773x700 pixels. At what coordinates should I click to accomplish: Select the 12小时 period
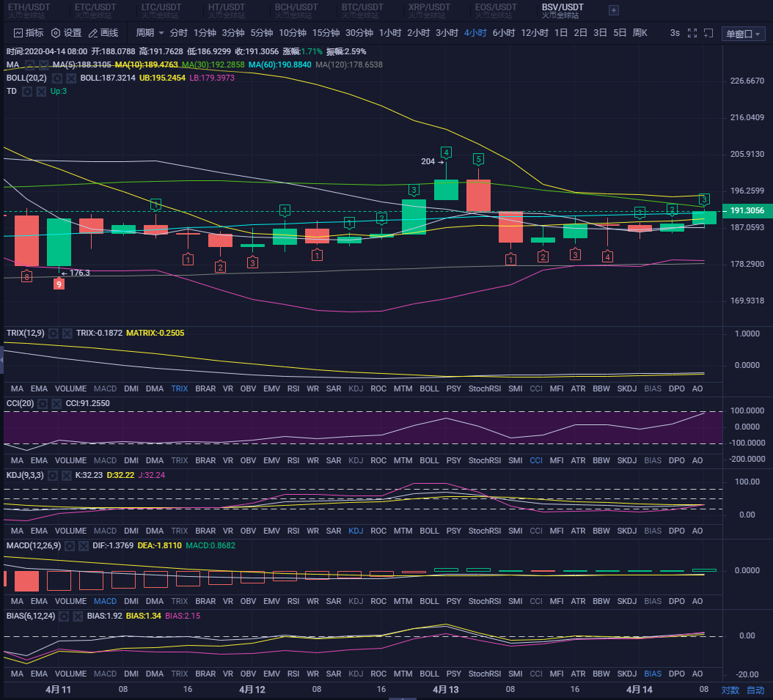(x=535, y=33)
